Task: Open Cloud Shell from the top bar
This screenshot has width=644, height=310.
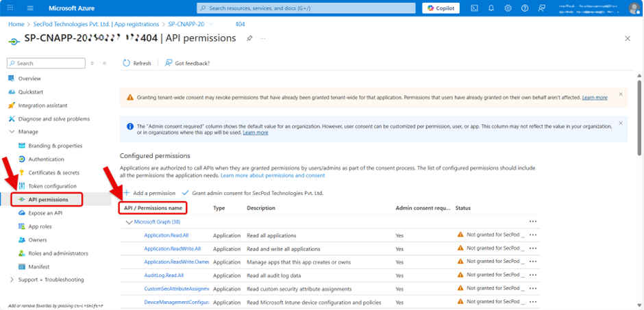Action: 474,8
